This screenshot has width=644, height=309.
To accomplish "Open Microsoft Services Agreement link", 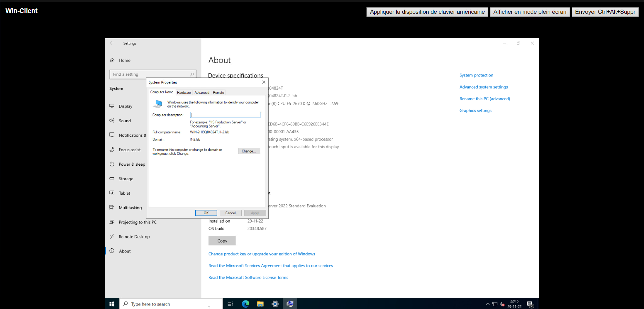I will (x=271, y=266).
